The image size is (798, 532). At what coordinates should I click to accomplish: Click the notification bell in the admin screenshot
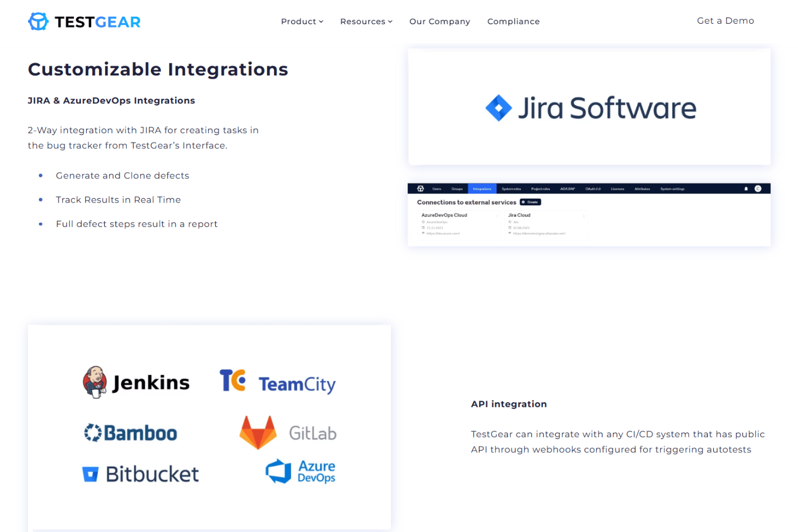point(746,189)
